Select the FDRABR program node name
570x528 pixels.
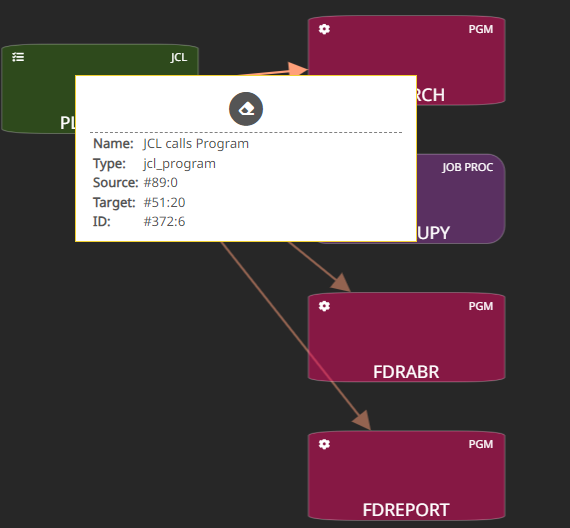[x=406, y=372]
